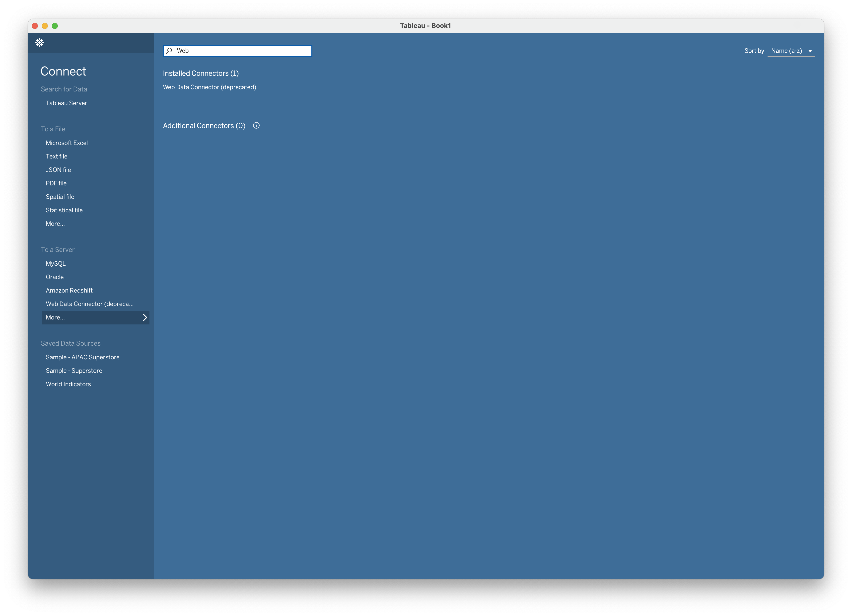This screenshot has height=616, width=852.
Task: Click the Saved Data Sources heading
Action: point(71,344)
